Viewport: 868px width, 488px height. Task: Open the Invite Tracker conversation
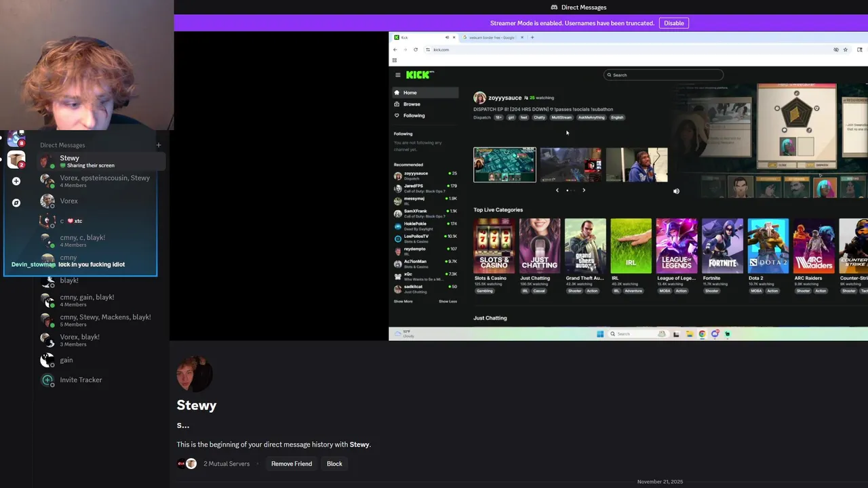coord(102,380)
